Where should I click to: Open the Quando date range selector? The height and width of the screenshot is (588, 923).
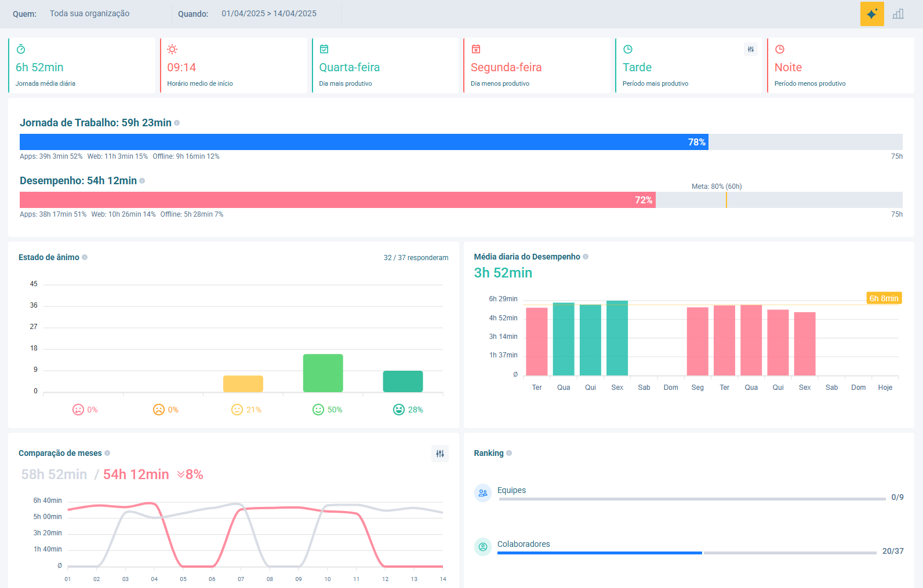268,13
